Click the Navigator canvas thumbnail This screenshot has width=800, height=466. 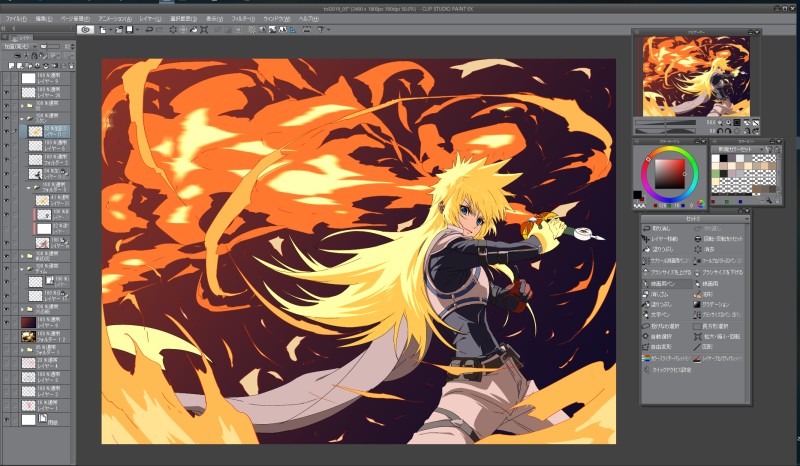click(696, 76)
